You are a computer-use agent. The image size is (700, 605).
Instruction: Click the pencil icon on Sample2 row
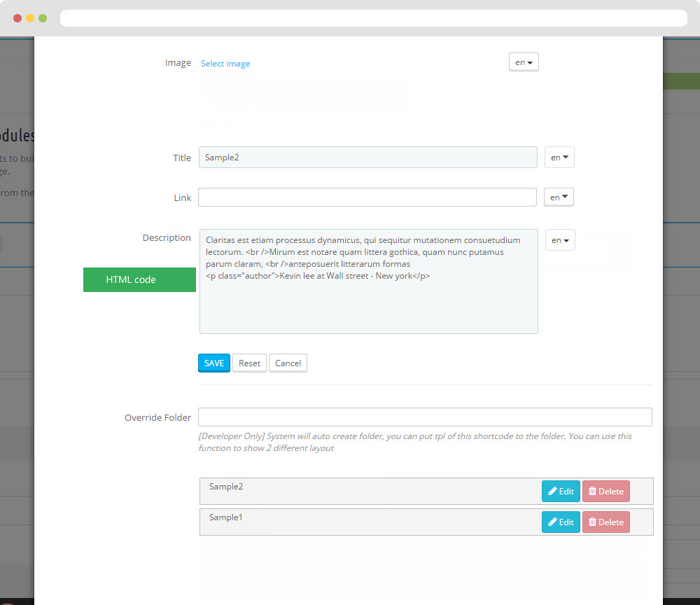(x=552, y=492)
